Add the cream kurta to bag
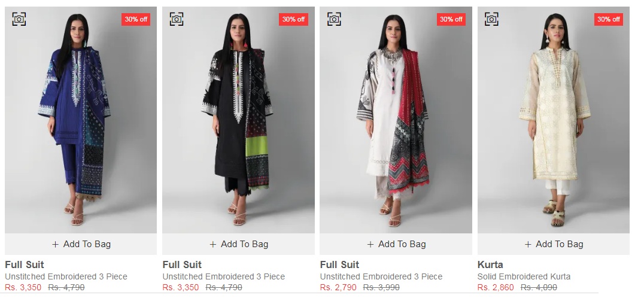Viewport: 644px width, 298px height. [554, 244]
